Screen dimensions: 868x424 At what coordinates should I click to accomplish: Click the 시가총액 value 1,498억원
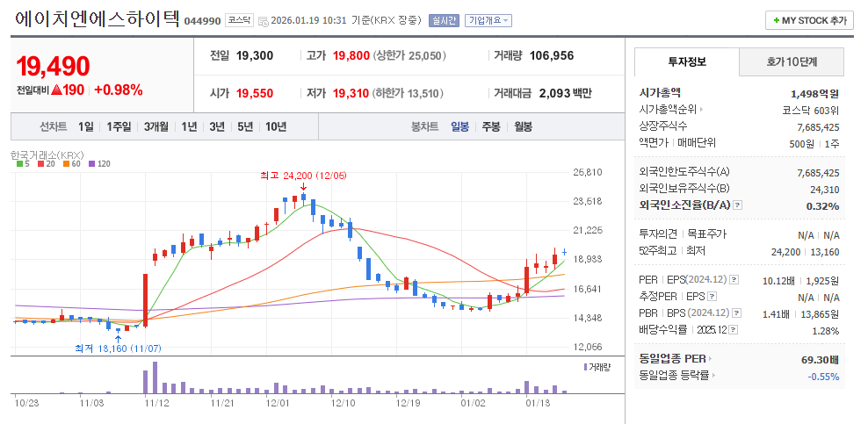(815, 93)
